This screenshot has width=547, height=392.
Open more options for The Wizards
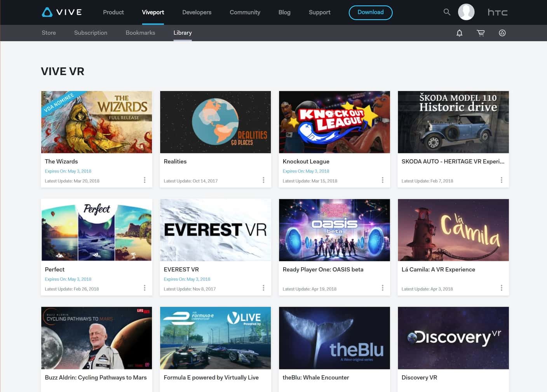click(x=145, y=180)
